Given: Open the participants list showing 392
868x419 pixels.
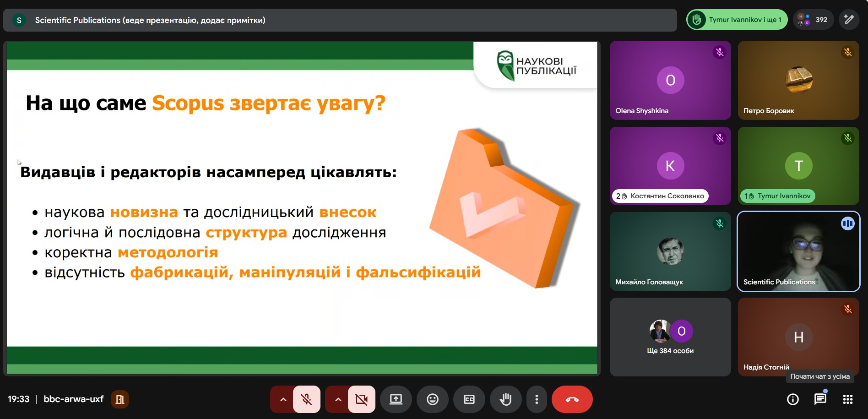Looking at the screenshot, I should [x=814, y=20].
